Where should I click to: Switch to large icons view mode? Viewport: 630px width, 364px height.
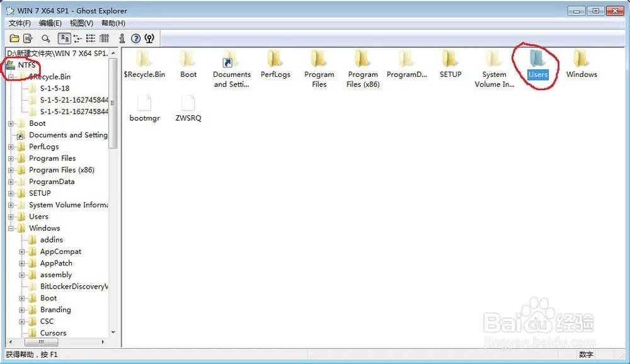tap(64, 38)
